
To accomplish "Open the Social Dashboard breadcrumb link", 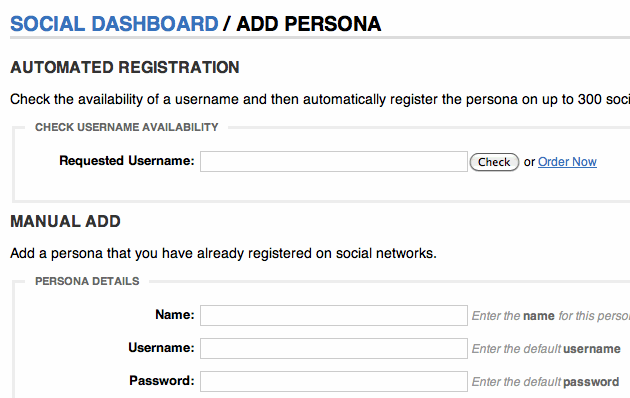I will (x=114, y=24).
